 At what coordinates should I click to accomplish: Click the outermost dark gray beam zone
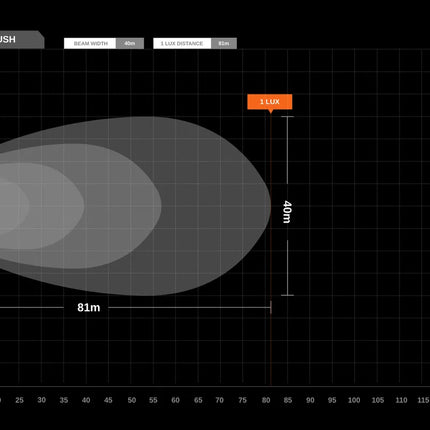point(213,207)
